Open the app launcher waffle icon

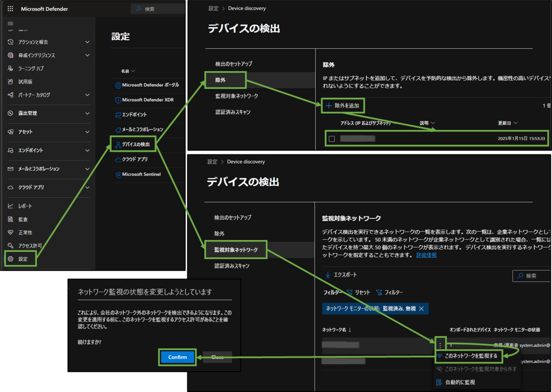[x=11, y=9]
